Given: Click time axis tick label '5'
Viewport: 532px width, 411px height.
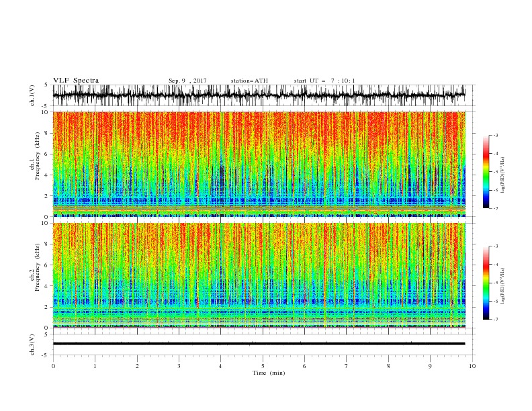Looking at the screenshot, I should (263, 366).
